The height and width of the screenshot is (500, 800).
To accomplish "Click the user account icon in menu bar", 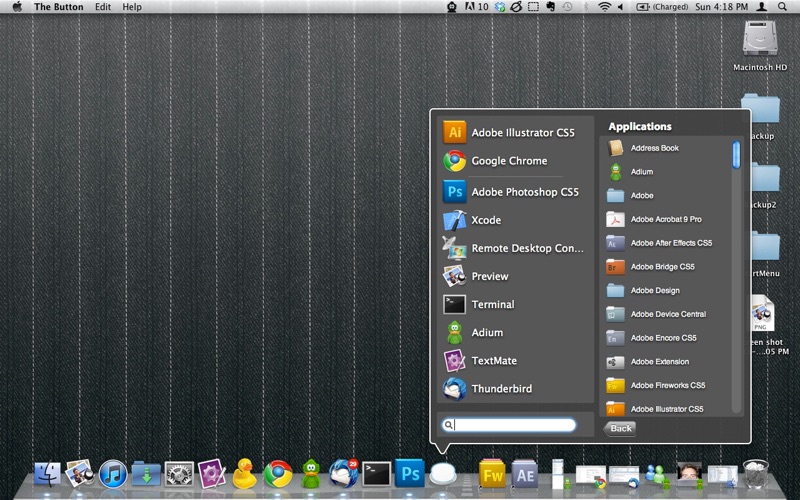I will click(761, 7).
